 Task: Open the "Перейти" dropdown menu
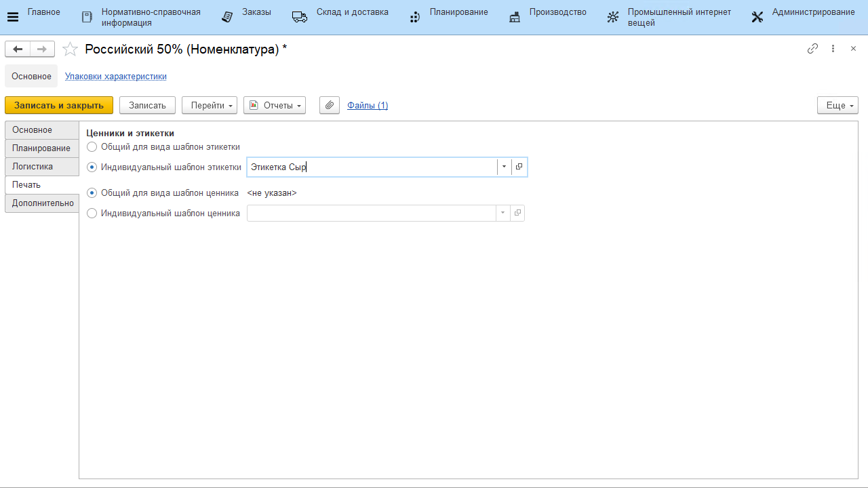point(210,105)
